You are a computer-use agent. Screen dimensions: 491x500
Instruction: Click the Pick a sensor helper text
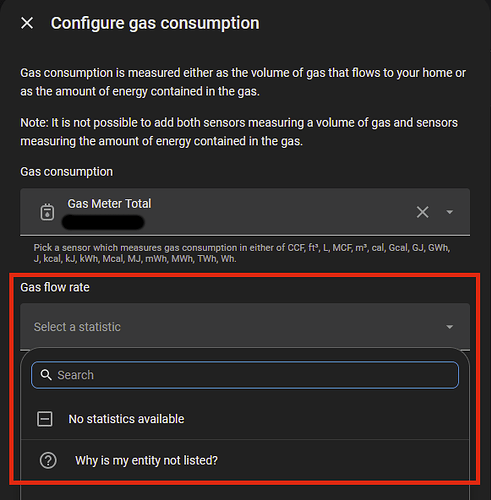coord(242,253)
